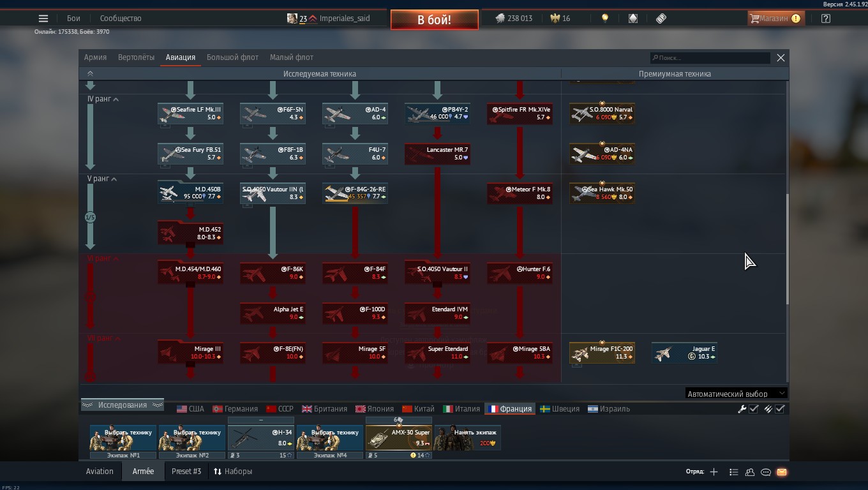Expand the M.D.452 aircraft group

click(x=190, y=234)
